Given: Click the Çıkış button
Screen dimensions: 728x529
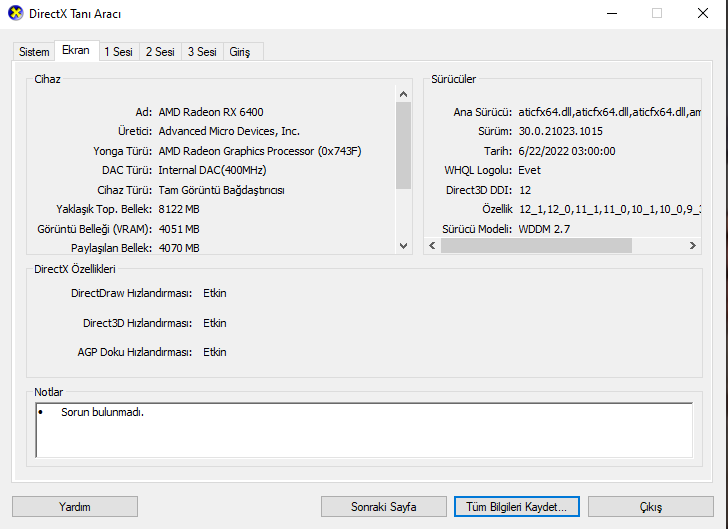Looking at the screenshot, I should [650, 506].
